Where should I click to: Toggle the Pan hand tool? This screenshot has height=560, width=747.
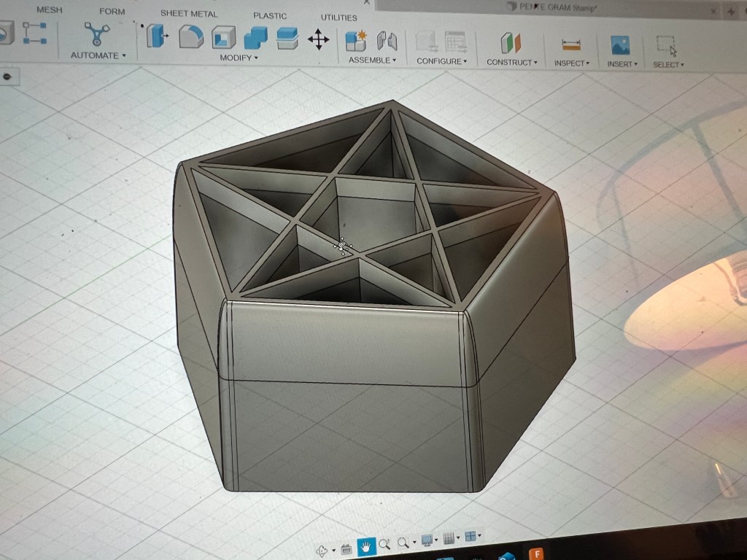366,544
